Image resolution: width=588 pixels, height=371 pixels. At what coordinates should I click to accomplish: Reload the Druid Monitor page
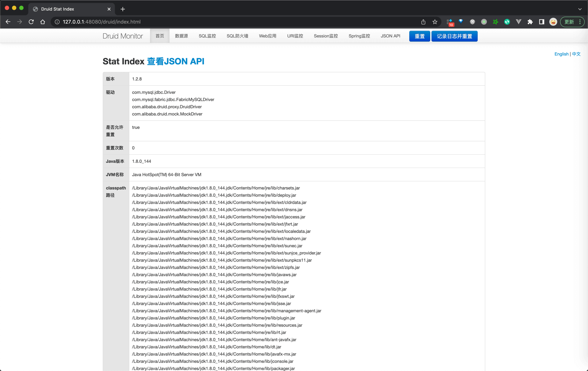coord(31,22)
